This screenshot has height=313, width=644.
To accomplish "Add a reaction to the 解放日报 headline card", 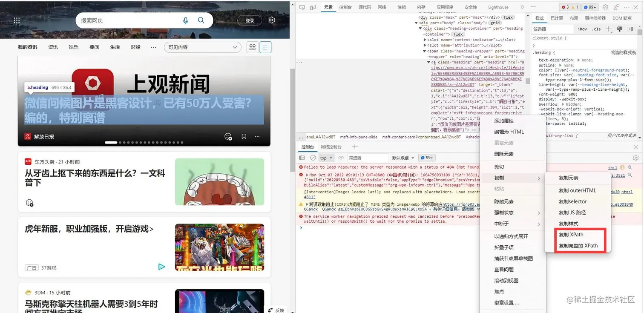I will [228, 137].
